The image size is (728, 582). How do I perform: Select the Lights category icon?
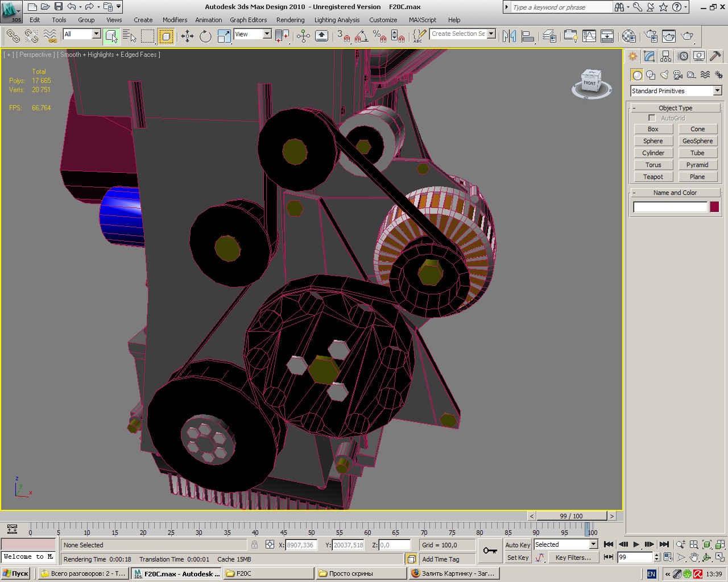664,75
